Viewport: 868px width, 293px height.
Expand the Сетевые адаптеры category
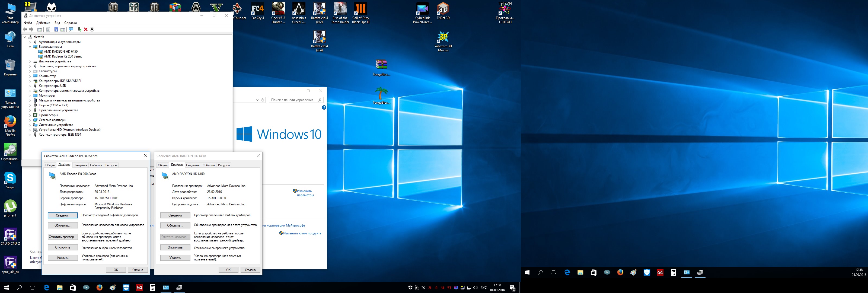(x=30, y=120)
